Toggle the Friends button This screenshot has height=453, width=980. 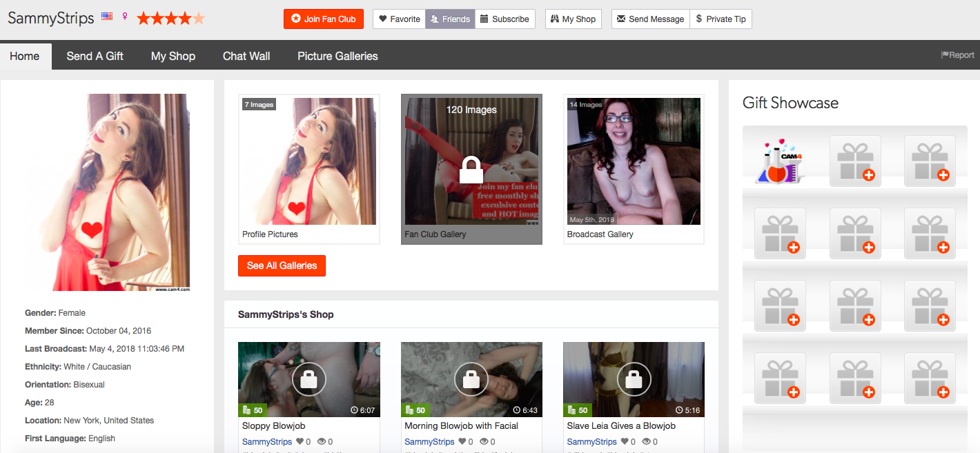point(450,19)
